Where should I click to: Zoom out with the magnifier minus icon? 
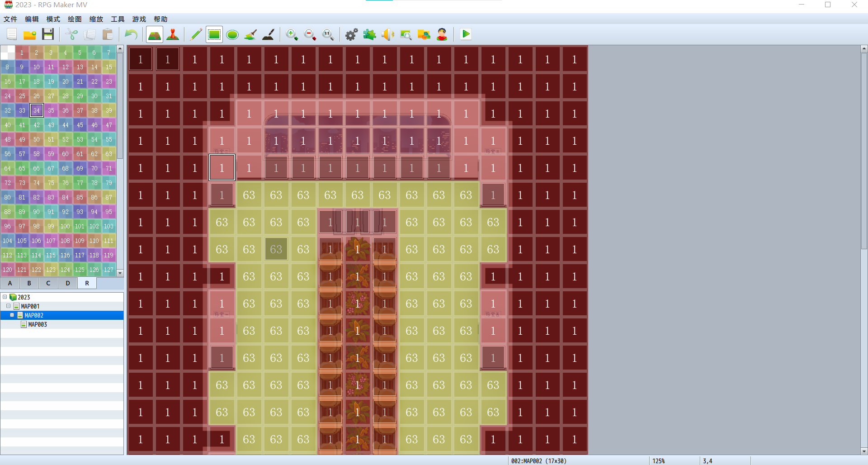310,34
